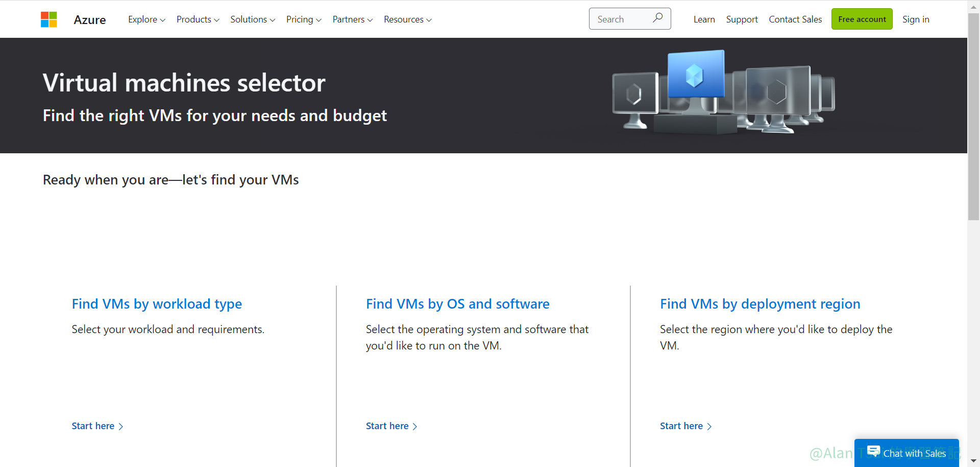Image resolution: width=980 pixels, height=467 pixels.
Task: Click the search magnifier icon
Action: tap(657, 18)
